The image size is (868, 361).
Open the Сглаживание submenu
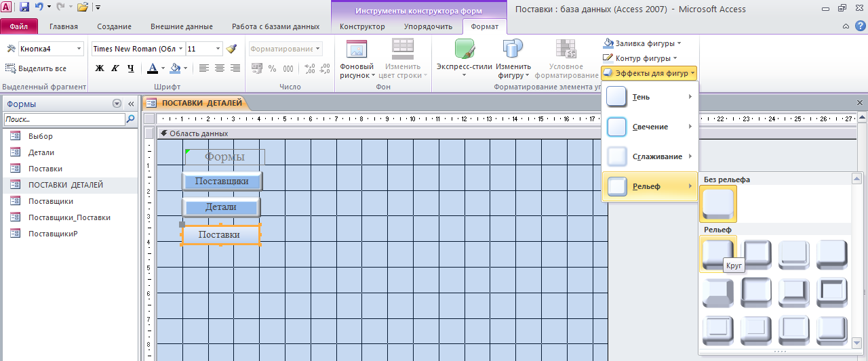(x=650, y=156)
